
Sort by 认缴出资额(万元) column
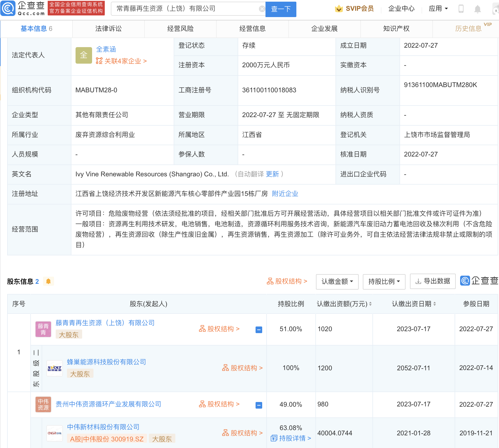tap(370, 304)
